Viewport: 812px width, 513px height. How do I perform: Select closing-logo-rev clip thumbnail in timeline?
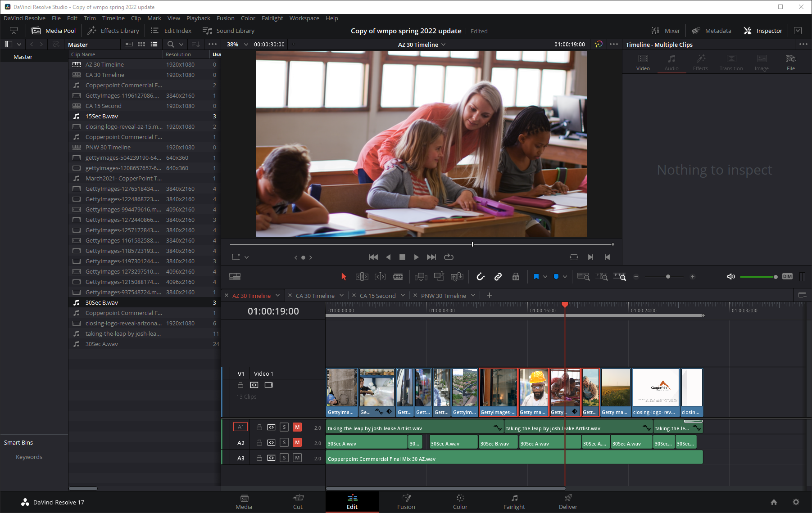click(655, 388)
